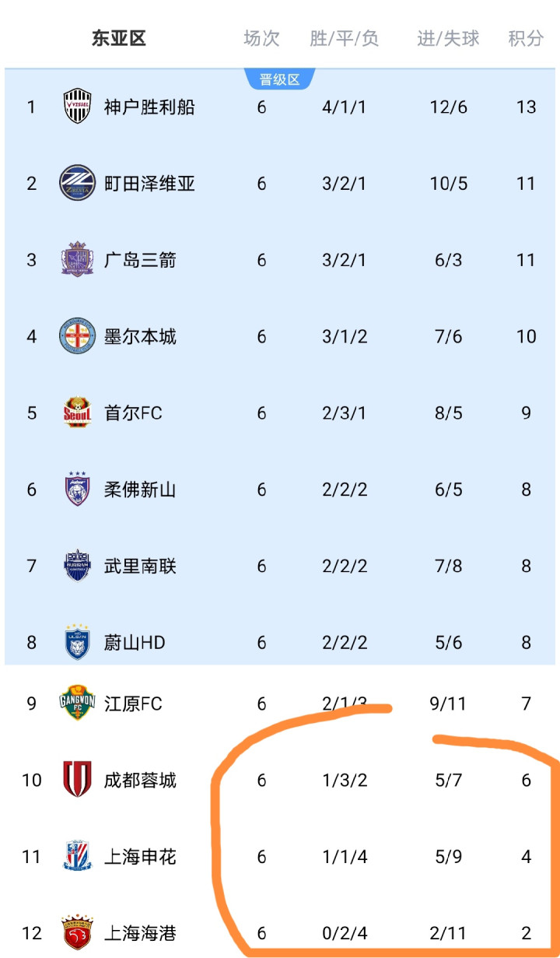This screenshot has width=560, height=958.
Task: Click team name 成都蓉城
Action: [140, 780]
